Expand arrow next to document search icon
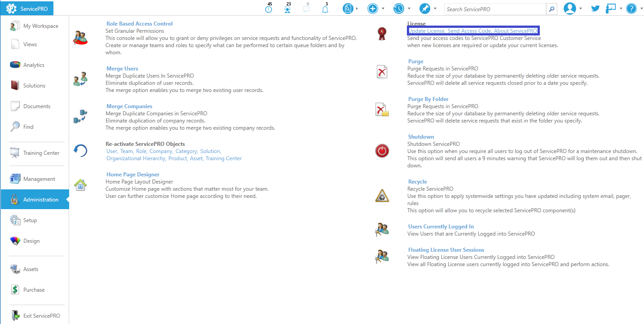The width and height of the screenshot is (644, 324). [x=357, y=9]
